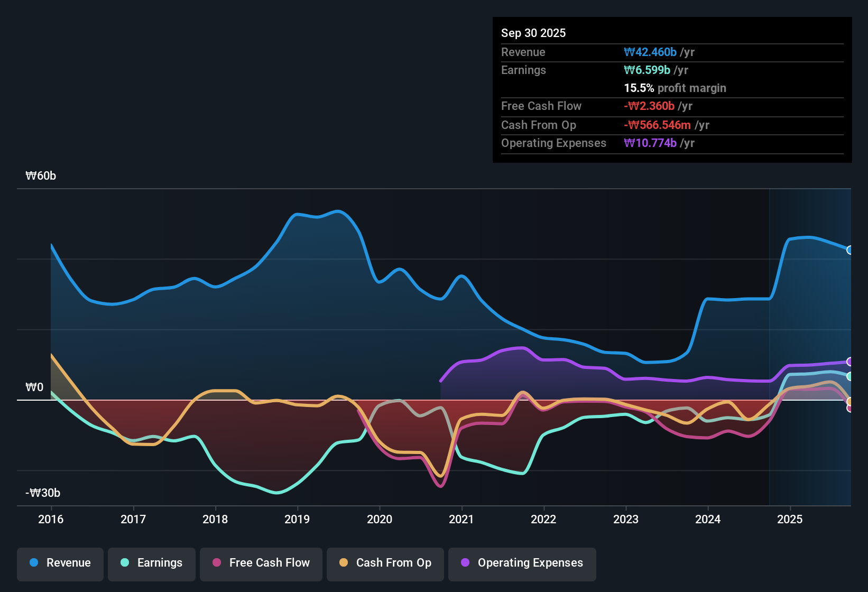This screenshot has width=868, height=592.
Task: Click the pink Free Cash Flow legend dot
Action: (216, 563)
